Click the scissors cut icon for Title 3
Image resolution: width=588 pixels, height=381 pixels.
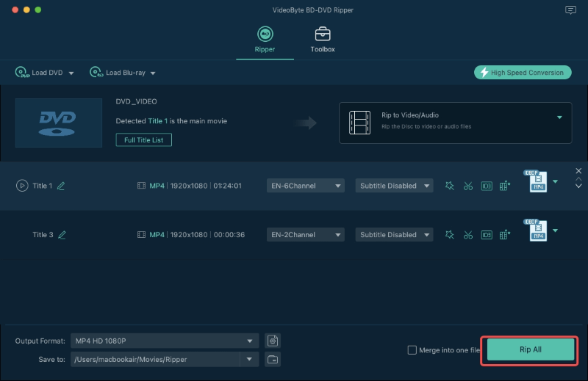(468, 235)
